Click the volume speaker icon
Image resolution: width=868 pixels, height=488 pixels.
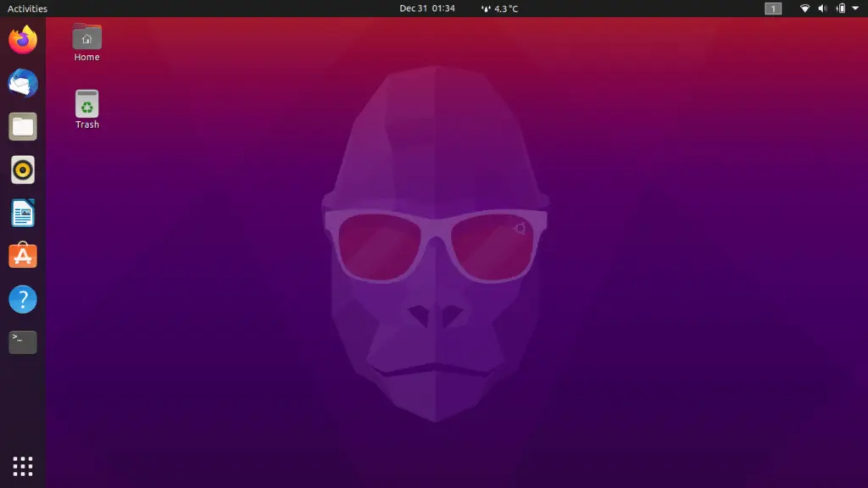pos(822,8)
